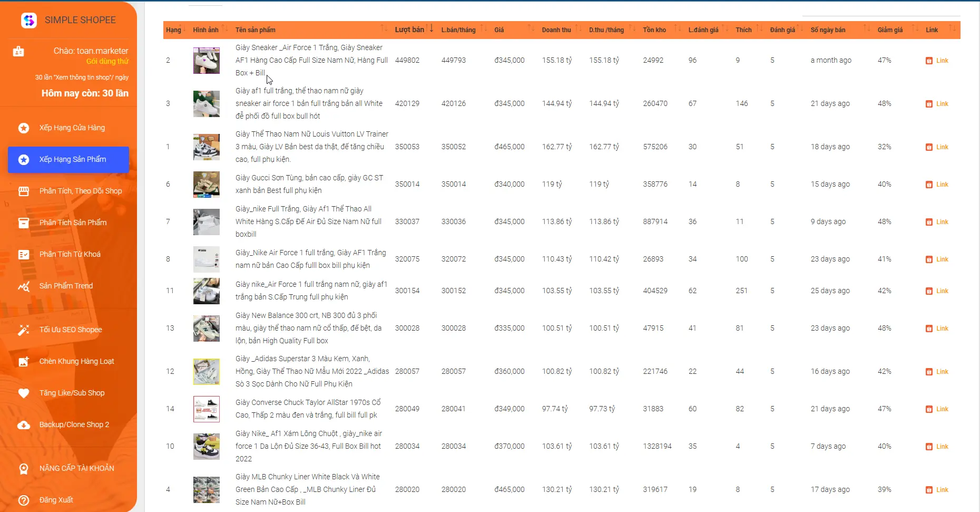Image resolution: width=980 pixels, height=512 pixels.
Task: Open Xếp Hạng Cửa Hàng menu
Action: [x=68, y=128]
